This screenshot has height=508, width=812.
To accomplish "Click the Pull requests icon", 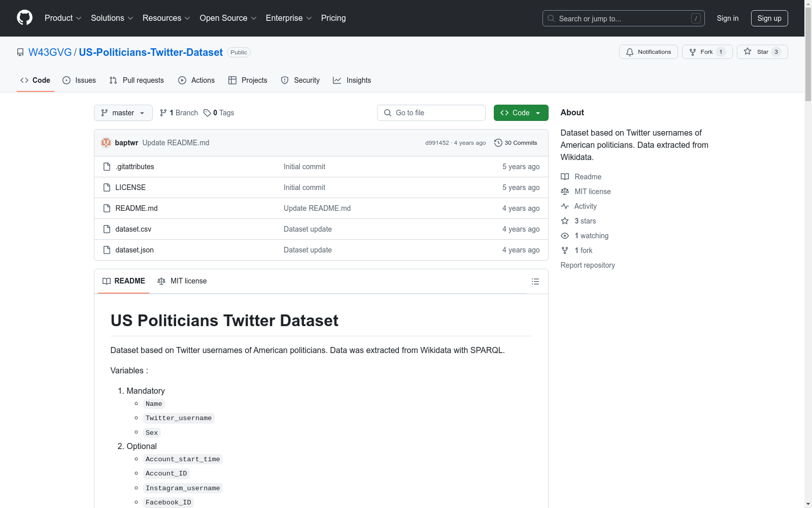I will 113,80.
